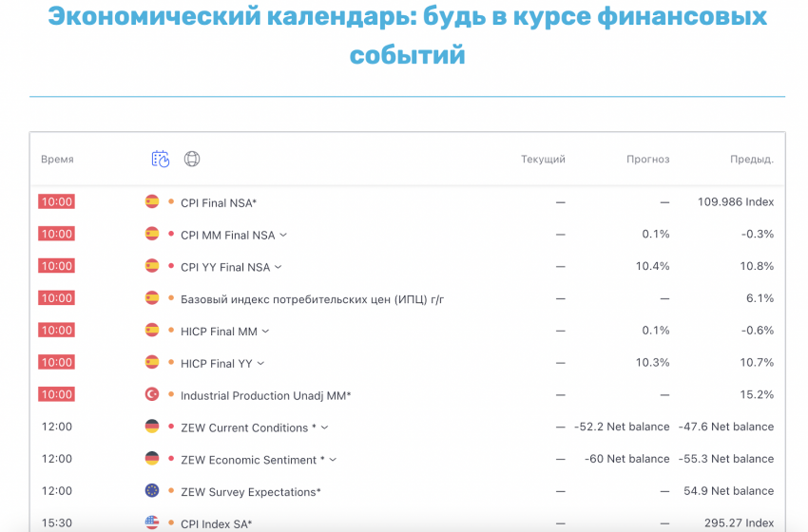Image resolution: width=808 pixels, height=532 pixels.
Task: Click the 10.8% previous value
Action: (757, 266)
